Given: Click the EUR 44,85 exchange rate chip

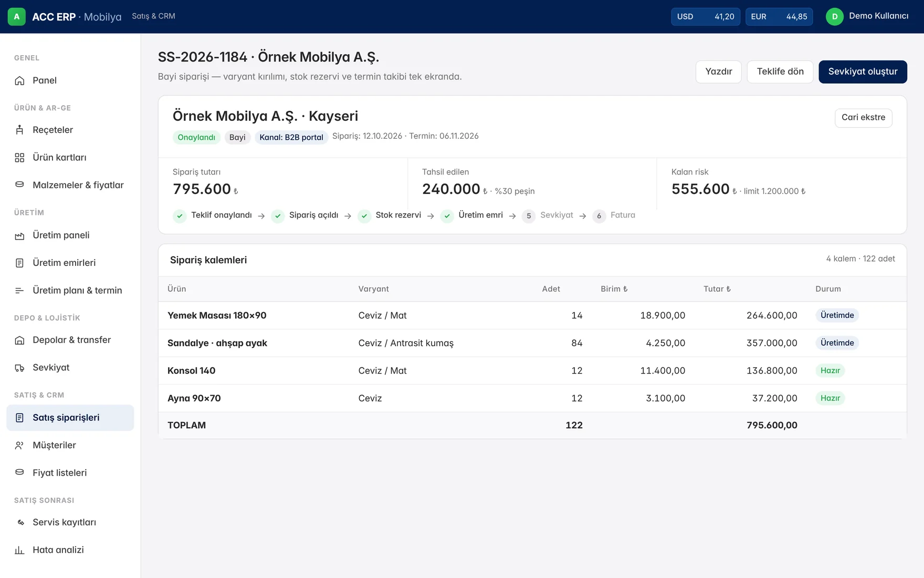Looking at the screenshot, I should click(x=779, y=17).
